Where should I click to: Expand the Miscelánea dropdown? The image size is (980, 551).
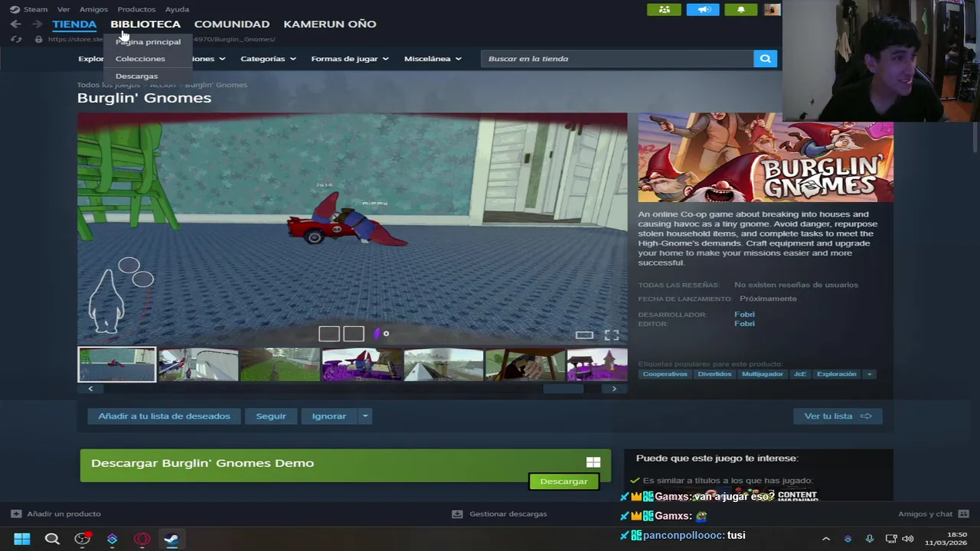[433, 59]
